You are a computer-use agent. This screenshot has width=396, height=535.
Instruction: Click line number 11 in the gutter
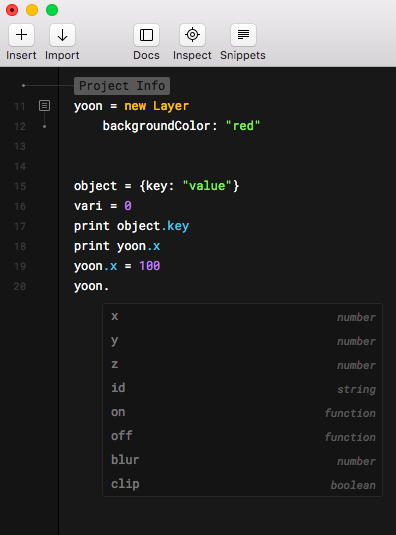pyautogui.click(x=20, y=106)
